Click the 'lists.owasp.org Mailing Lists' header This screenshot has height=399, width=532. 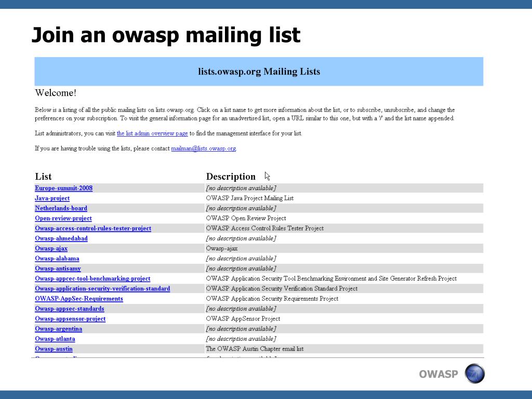pyautogui.click(x=259, y=72)
